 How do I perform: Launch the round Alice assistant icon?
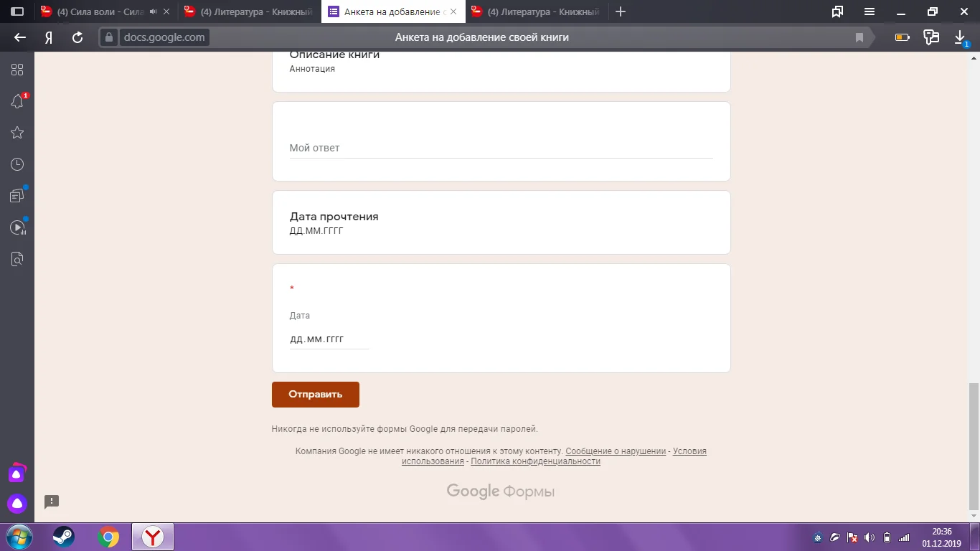click(17, 504)
